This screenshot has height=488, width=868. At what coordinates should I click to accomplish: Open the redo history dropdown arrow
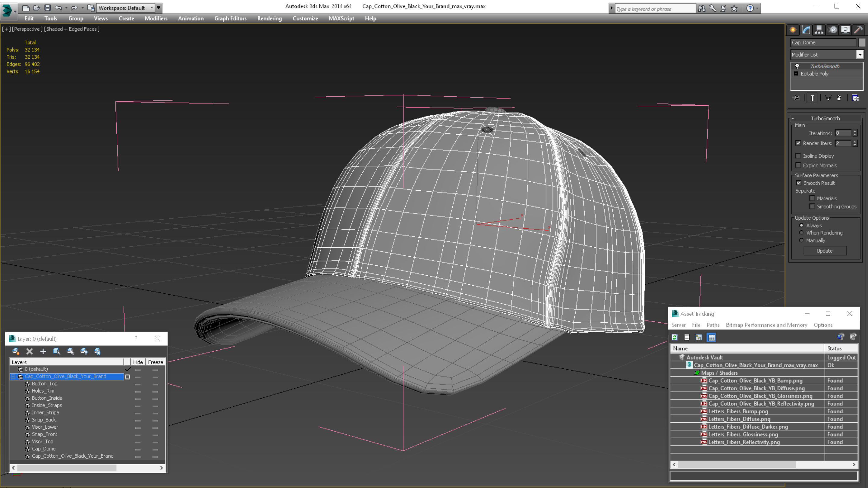pyautogui.click(x=82, y=8)
